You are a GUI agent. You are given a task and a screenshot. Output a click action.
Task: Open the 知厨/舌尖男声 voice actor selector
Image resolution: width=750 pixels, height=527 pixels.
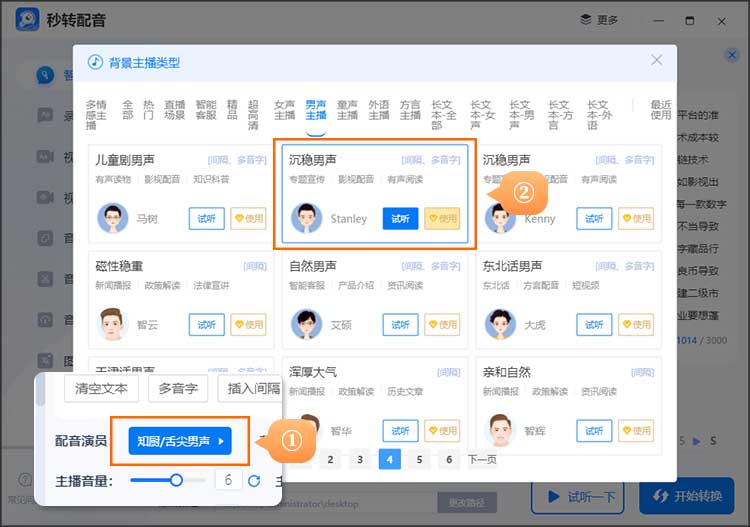click(x=180, y=441)
